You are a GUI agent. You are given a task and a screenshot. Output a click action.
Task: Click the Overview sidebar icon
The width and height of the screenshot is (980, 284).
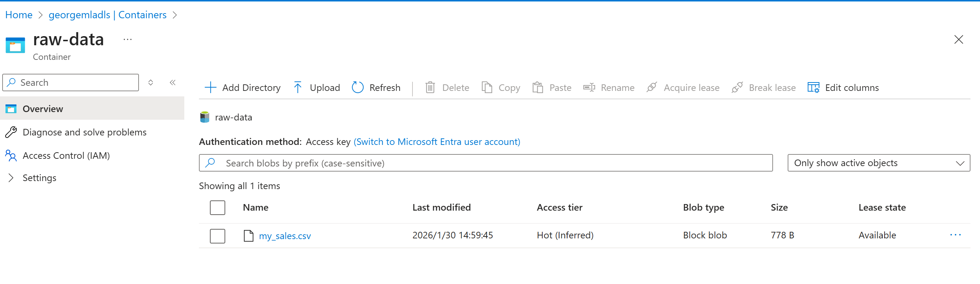click(11, 109)
